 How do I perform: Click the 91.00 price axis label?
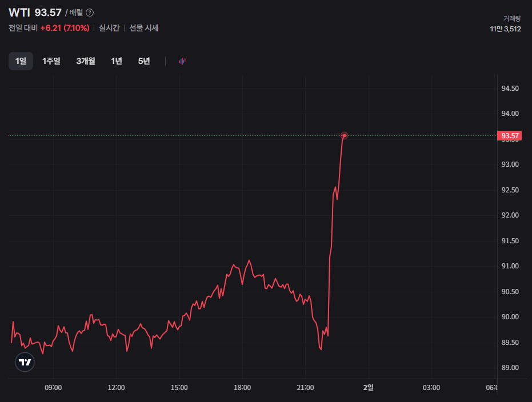pyautogui.click(x=510, y=266)
